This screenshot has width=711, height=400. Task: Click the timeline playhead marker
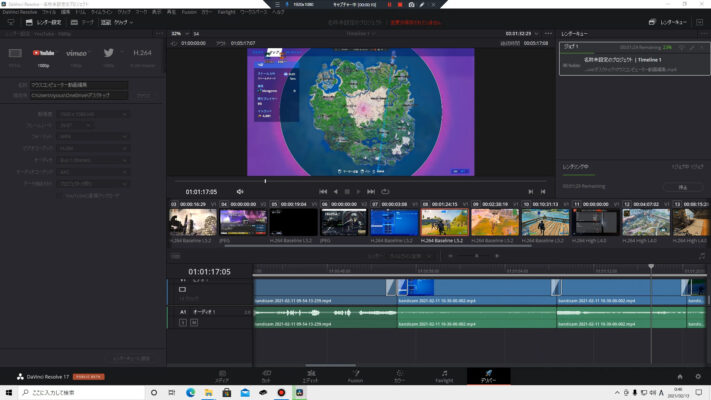pyautogui.click(x=651, y=267)
